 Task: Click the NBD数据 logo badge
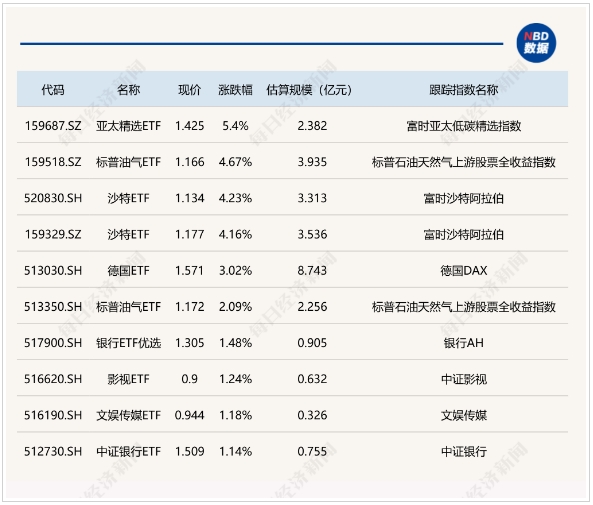[536, 43]
